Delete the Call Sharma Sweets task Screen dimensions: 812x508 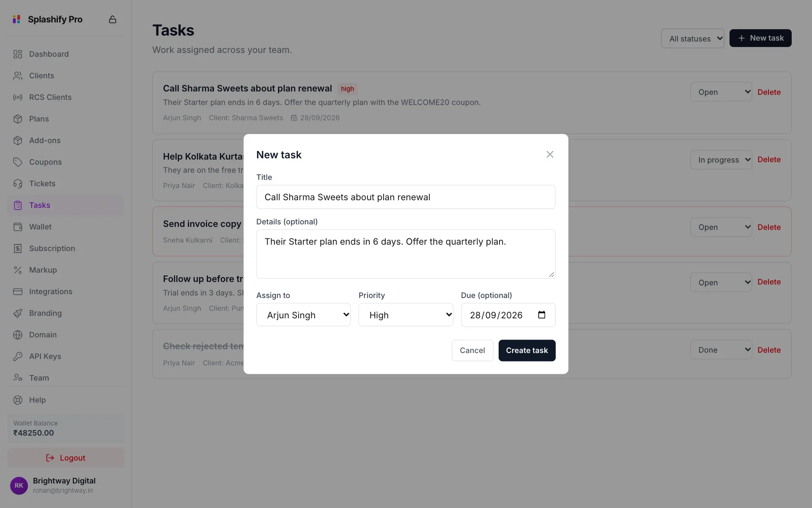tap(769, 92)
